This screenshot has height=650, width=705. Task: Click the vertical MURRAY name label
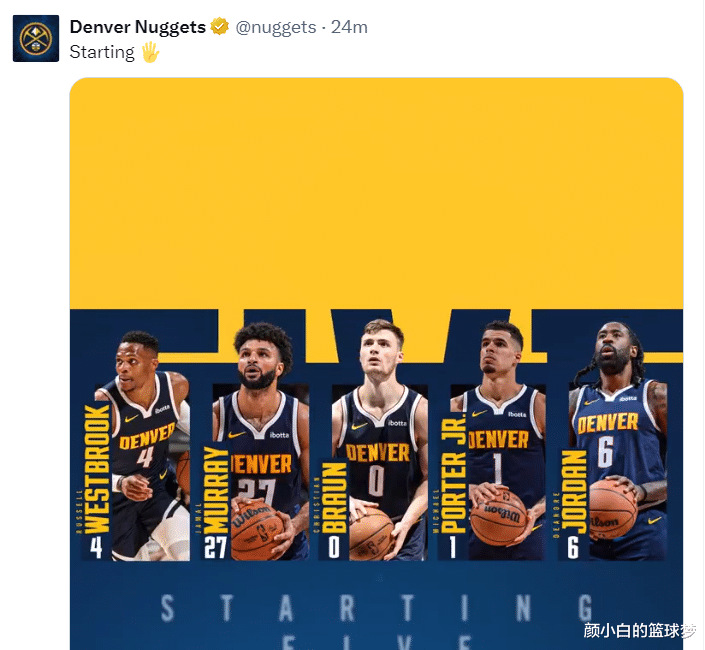coord(216,490)
